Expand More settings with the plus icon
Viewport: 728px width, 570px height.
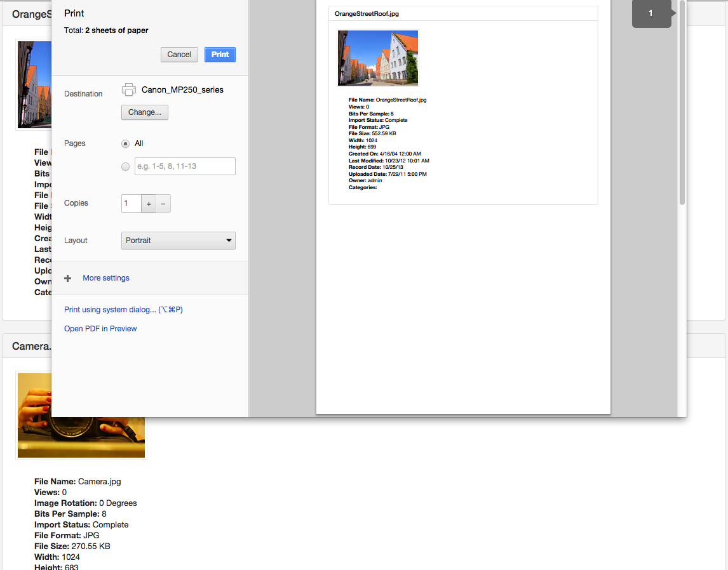[x=68, y=278]
